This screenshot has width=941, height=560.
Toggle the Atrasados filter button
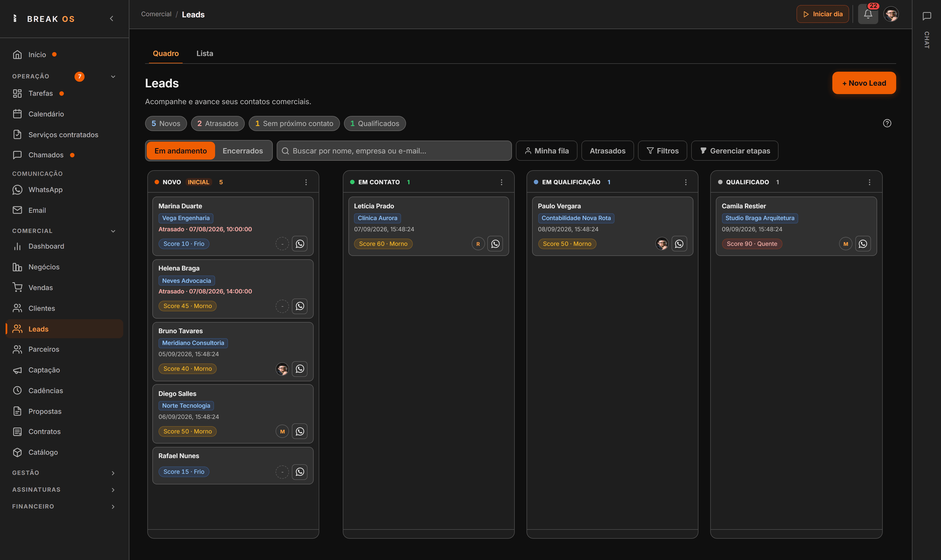[607, 151]
